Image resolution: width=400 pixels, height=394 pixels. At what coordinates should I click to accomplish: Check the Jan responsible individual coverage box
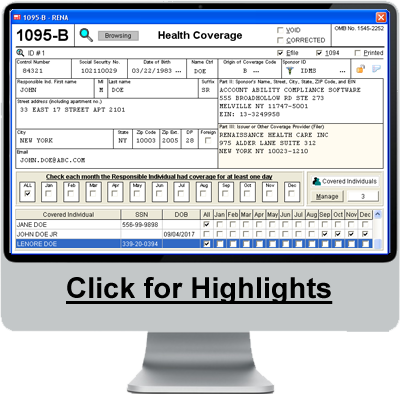(x=49, y=193)
